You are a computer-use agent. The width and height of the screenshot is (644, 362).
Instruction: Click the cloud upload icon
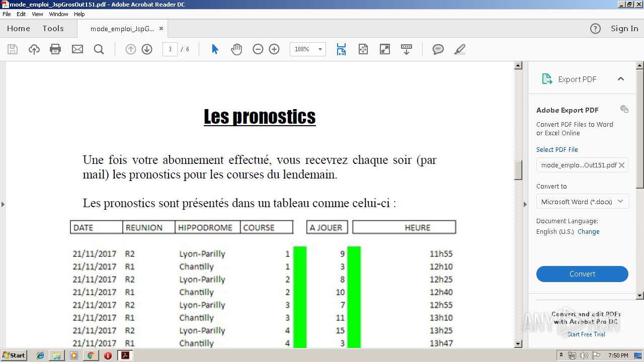(x=34, y=49)
